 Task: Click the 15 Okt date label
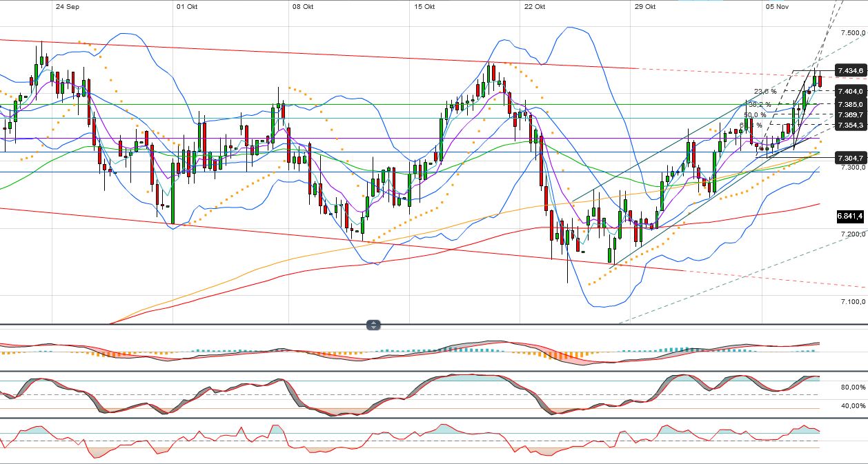[x=424, y=6]
